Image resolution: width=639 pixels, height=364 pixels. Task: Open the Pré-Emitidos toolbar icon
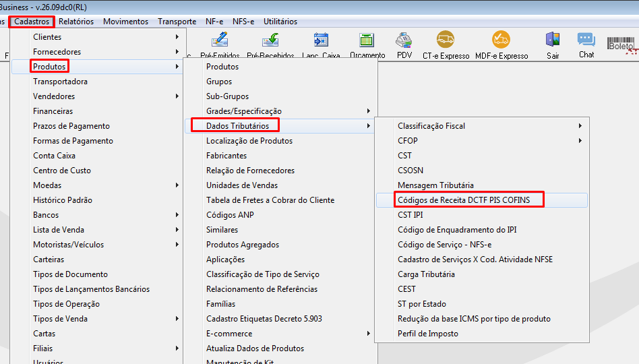[220, 40]
